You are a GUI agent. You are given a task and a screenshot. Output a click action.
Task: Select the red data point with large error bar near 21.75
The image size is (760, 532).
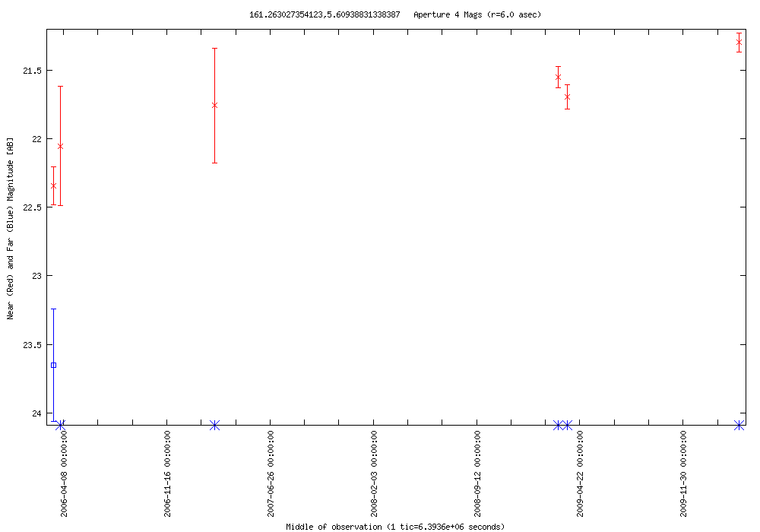click(215, 105)
